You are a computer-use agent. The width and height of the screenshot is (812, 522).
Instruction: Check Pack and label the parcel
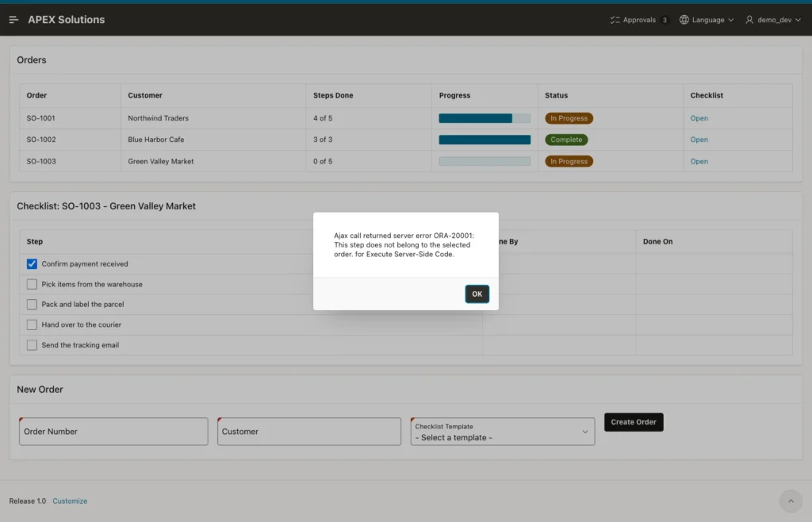click(x=32, y=304)
